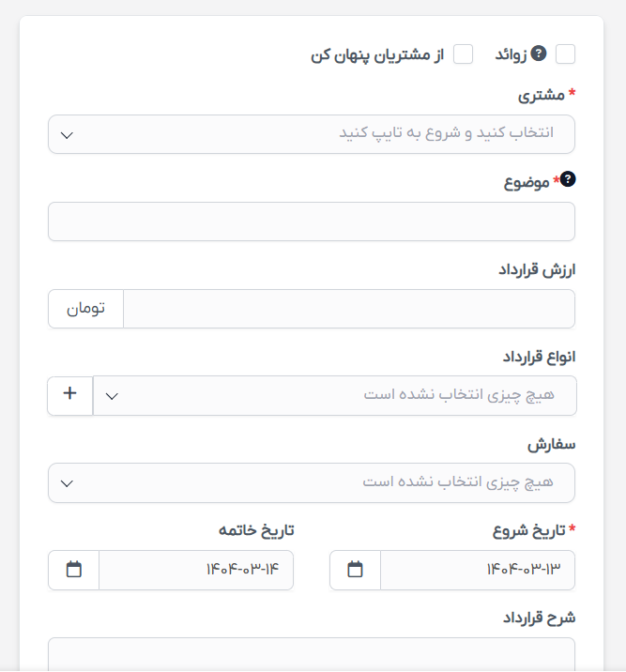This screenshot has height=672, width=626.
Task: Check the زوائد checkbox
Action: click(565, 54)
